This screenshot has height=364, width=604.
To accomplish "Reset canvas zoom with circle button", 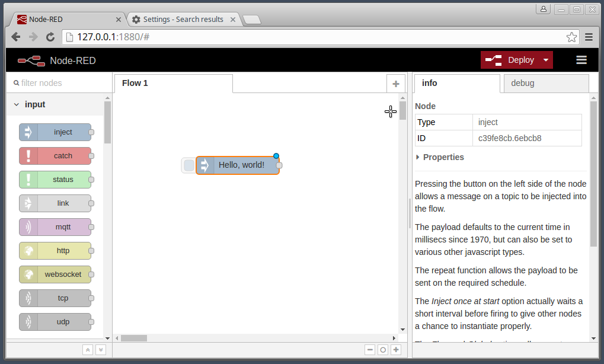I will point(383,350).
